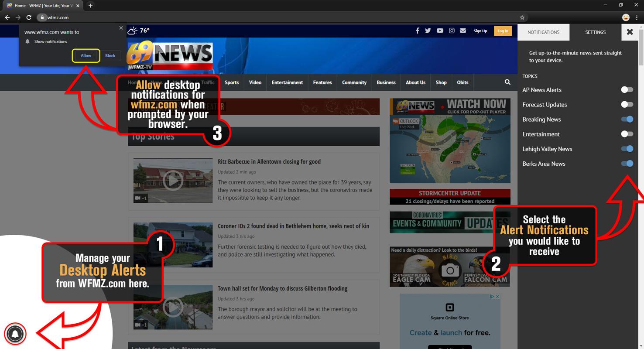
Task: Click the Twitter bird icon
Action: [428, 31]
